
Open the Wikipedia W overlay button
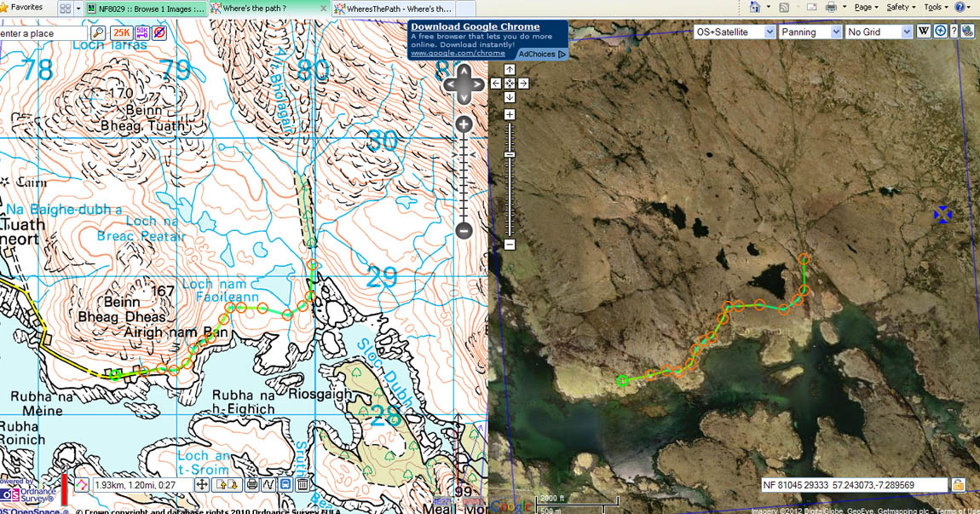[923, 32]
